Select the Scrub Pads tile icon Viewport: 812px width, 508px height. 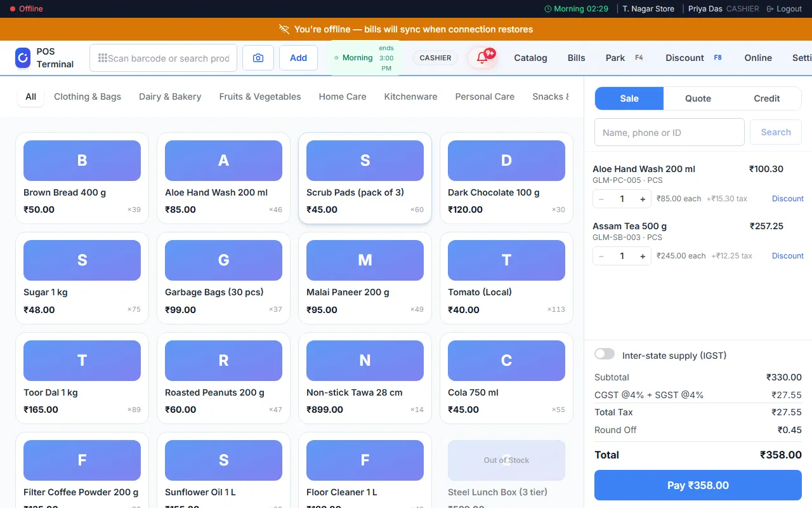[365, 161]
